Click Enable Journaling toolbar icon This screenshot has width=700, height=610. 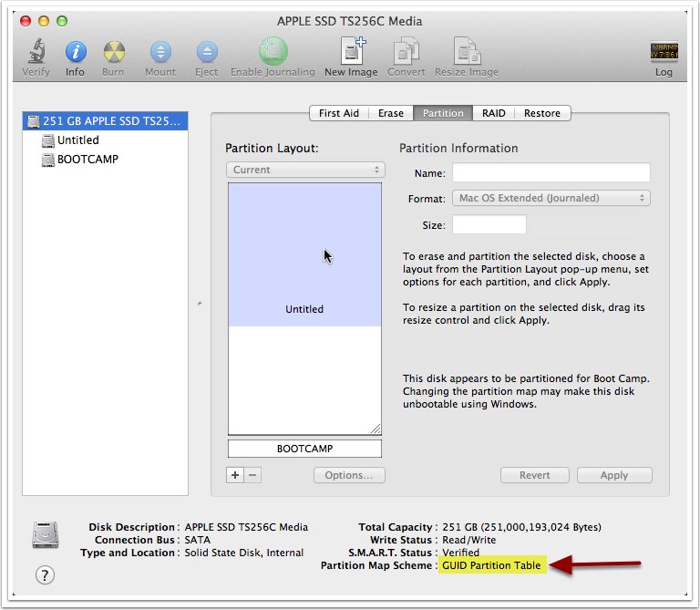click(273, 51)
